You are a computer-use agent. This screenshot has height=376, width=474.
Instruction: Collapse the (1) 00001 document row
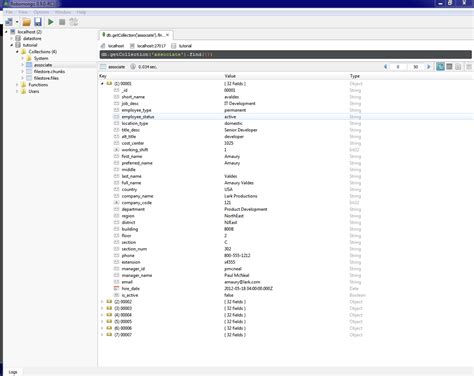(x=102, y=84)
